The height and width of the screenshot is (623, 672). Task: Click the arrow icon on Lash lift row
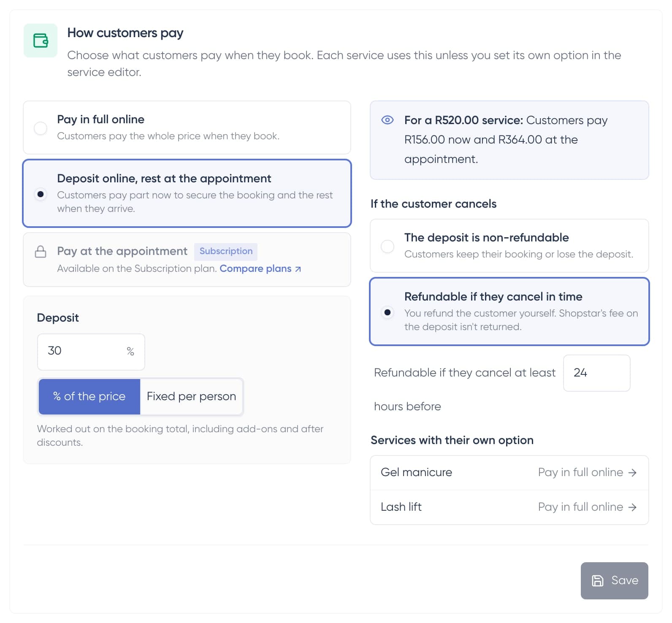pos(632,507)
